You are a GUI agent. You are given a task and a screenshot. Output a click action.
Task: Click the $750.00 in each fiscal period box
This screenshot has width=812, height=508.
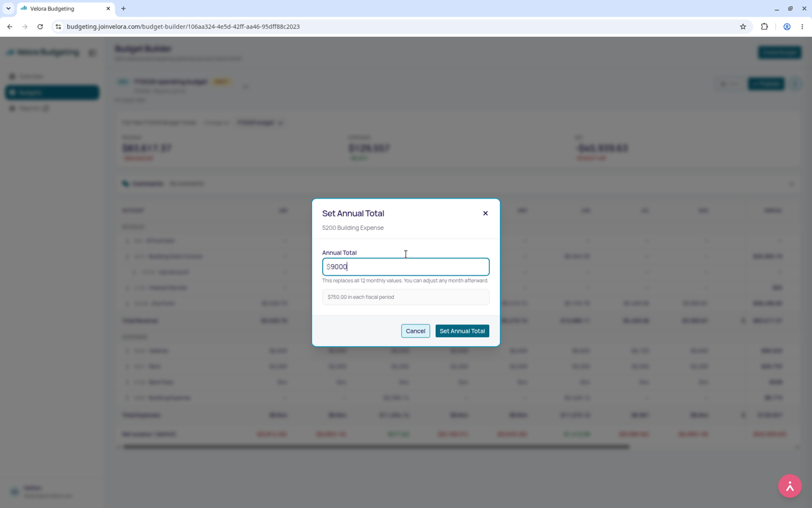pyautogui.click(x=406, y=297)
